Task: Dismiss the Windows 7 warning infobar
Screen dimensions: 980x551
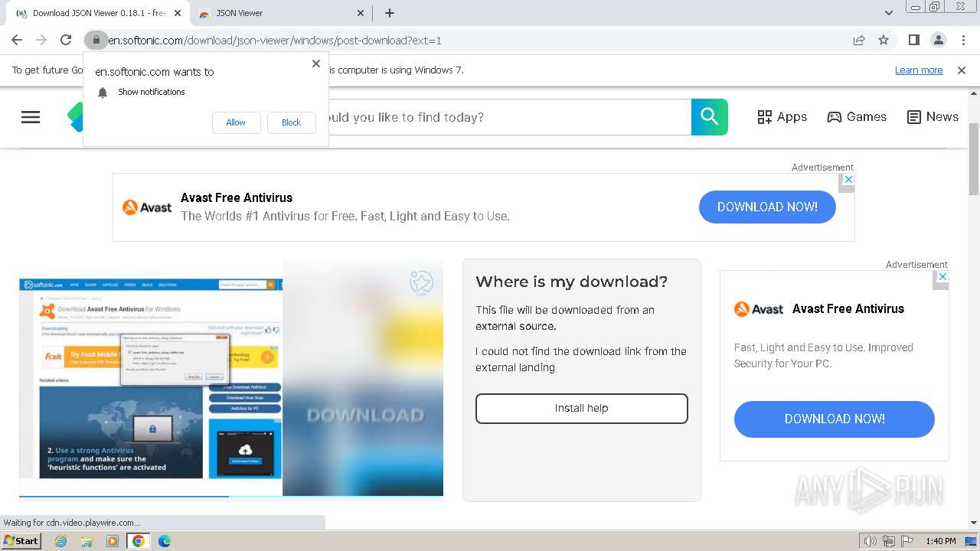Action: (962, 70)
